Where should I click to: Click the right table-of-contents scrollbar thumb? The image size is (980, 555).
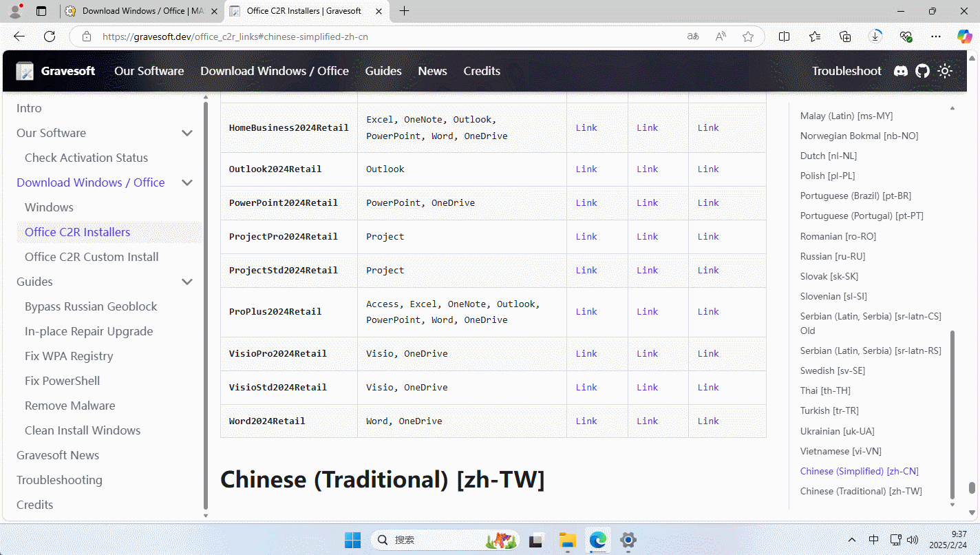[x=952, y=413]
